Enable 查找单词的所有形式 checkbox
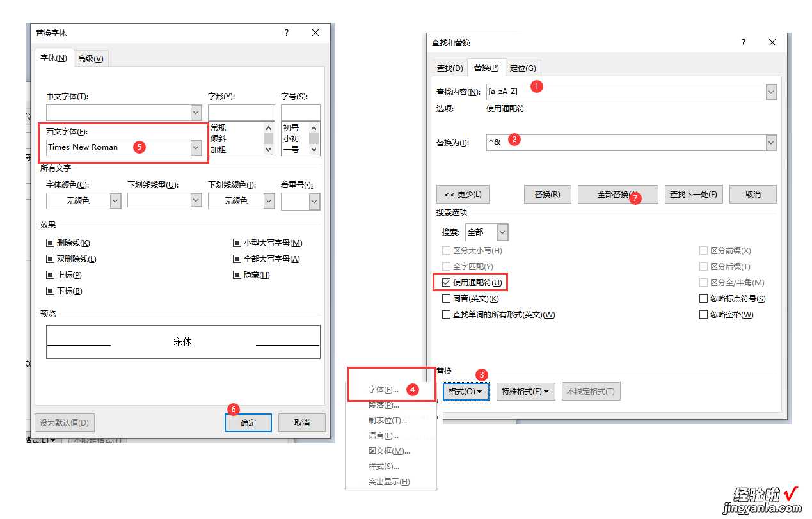Viewport: 812px width, 519px height. pyautogui.click(x=447, y=315)
